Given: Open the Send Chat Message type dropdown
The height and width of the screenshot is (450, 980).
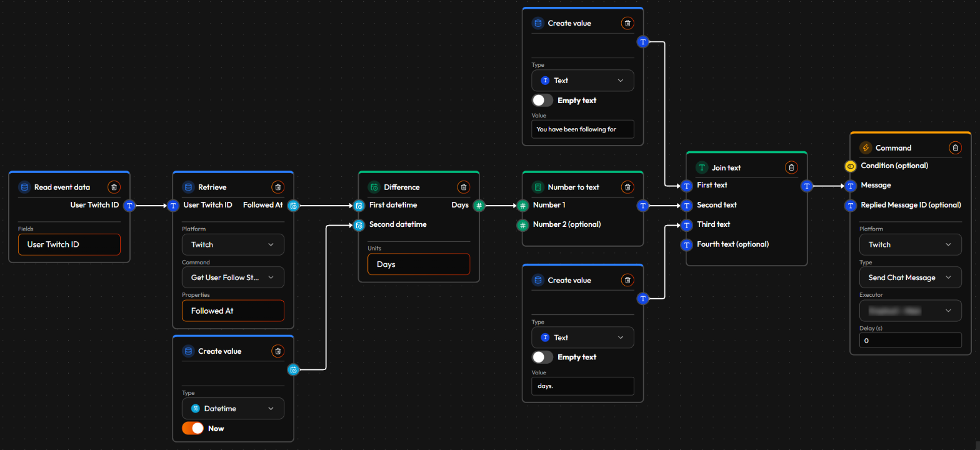Looking at the screenshot, I should 911,277.
